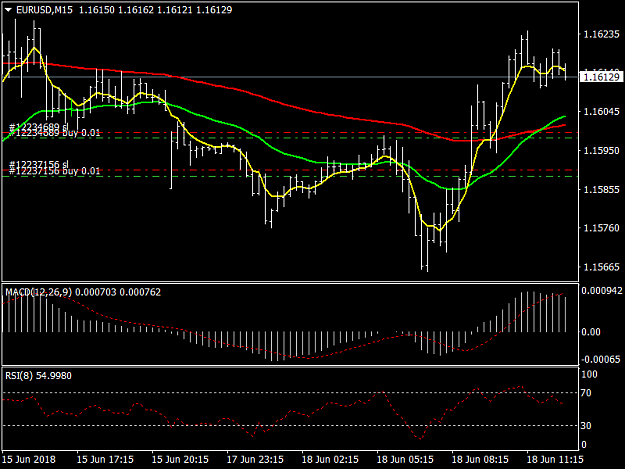The height and width of the screenshot is (469, 625).
Task: Click the 18 Jun 02:15 time label
Action: (x=330, y=459)
